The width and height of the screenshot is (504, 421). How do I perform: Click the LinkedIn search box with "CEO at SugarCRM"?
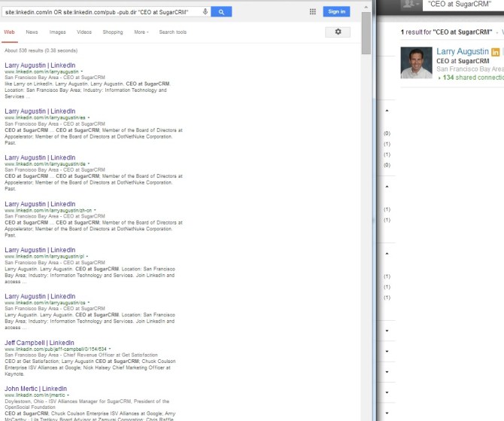click(463, 5)
